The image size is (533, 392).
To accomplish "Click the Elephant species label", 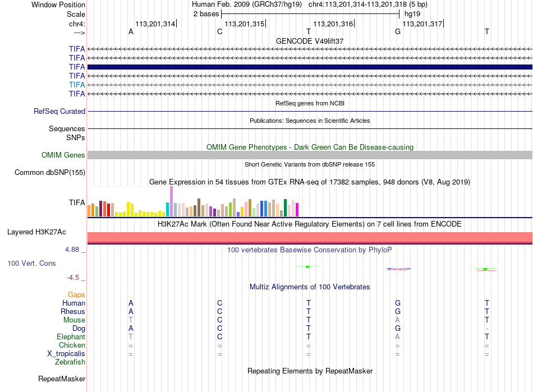I will (x=71, y=336).
